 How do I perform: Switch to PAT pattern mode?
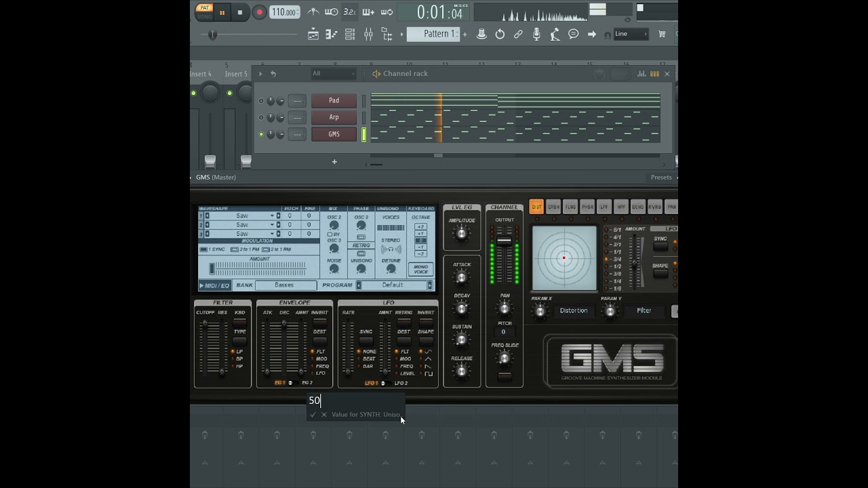tap(204, 8)
